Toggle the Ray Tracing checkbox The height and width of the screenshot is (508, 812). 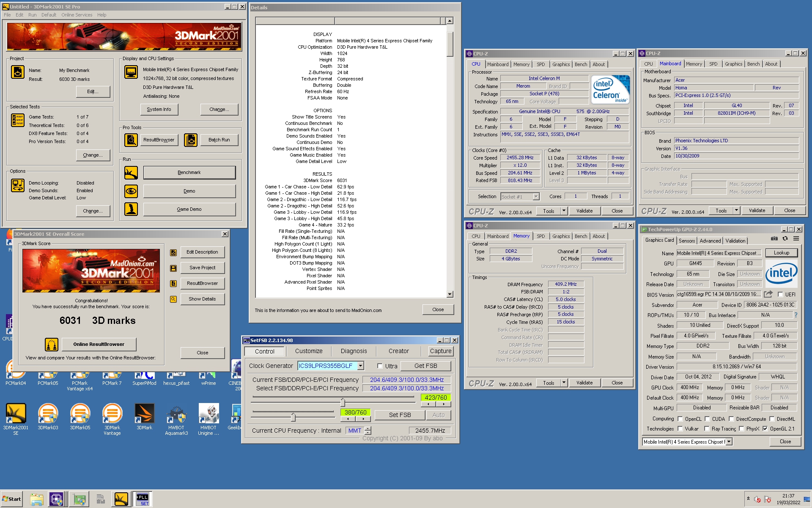click(707, 429)
